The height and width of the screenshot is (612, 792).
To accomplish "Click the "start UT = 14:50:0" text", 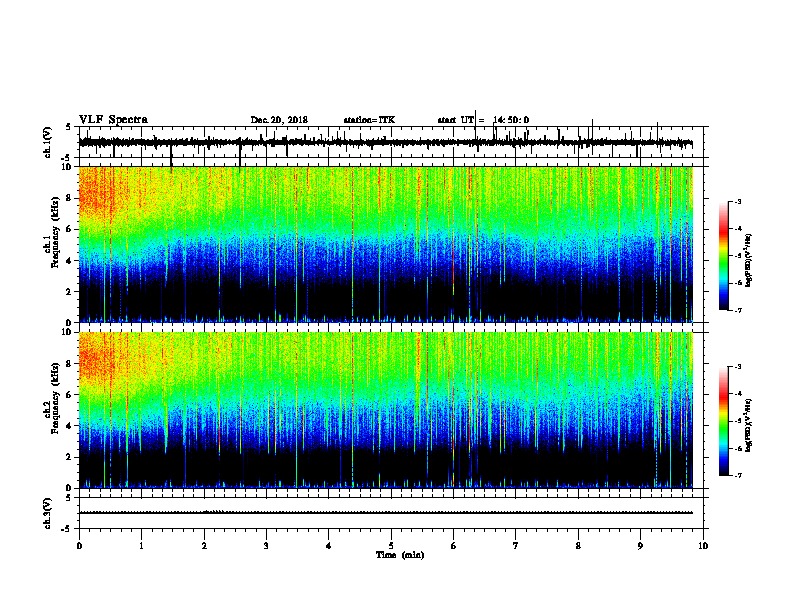I will click(483, 120).
